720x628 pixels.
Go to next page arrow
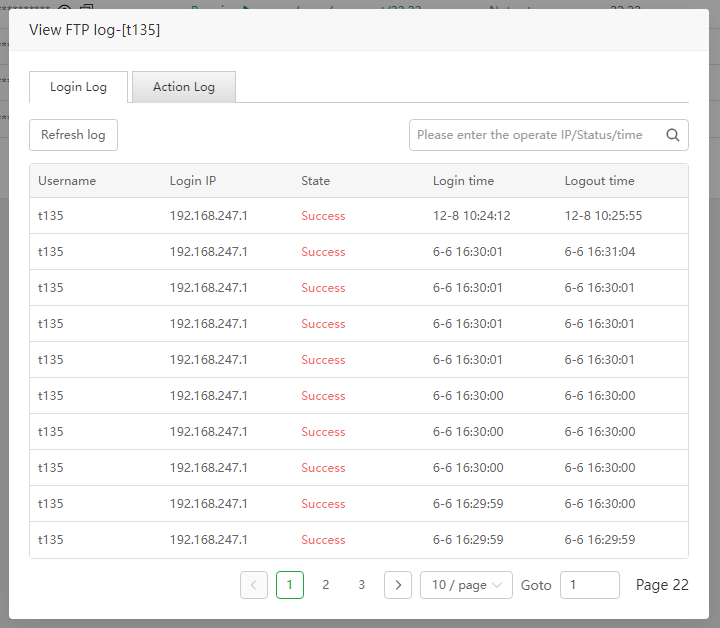tap(398, 585)
